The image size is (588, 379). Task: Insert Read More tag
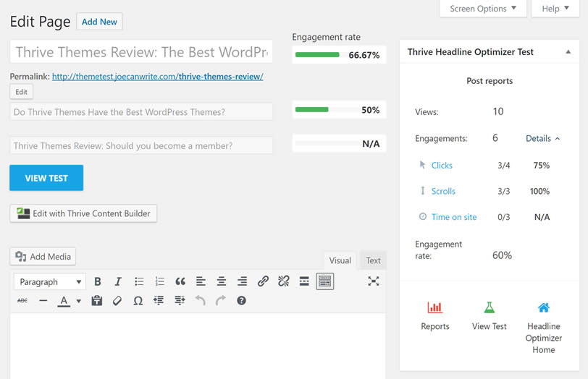coord(304,281)
